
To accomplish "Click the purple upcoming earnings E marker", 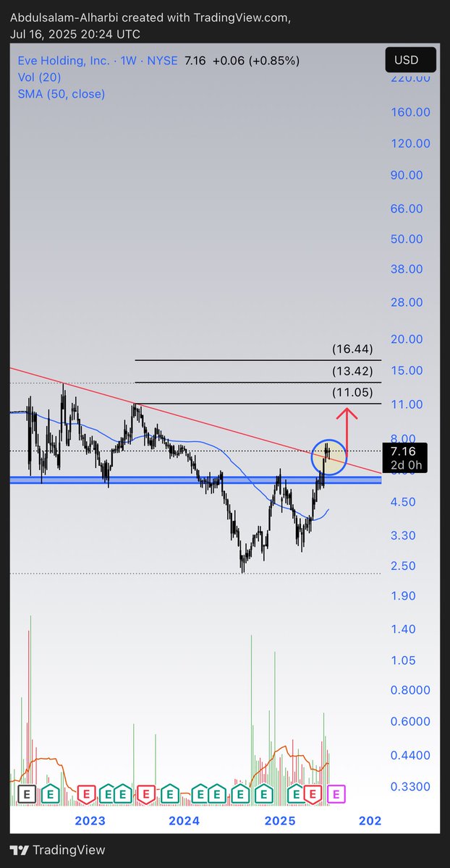I will click(337, 794).
